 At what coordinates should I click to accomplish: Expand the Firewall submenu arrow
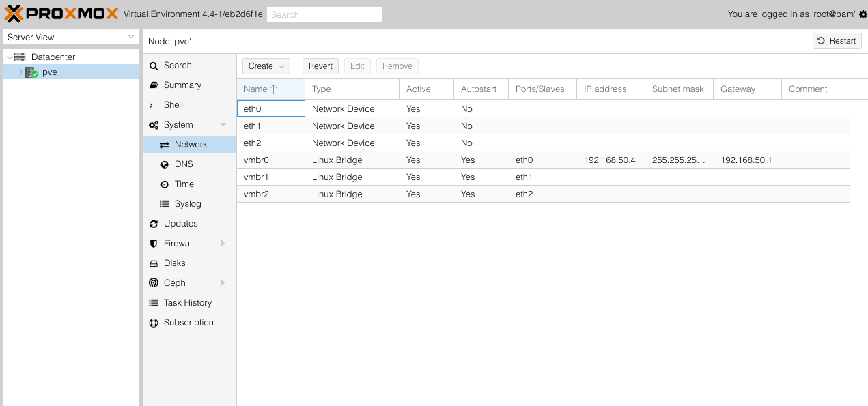[223, 244]
